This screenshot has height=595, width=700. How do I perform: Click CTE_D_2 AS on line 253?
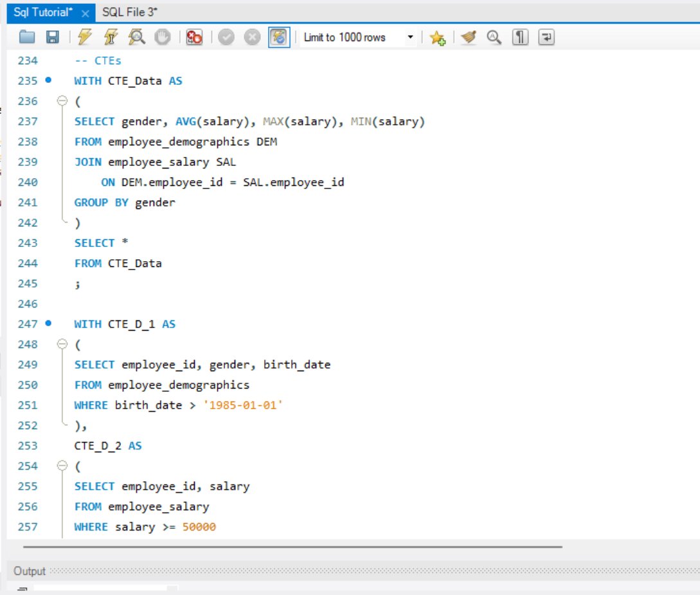pyautogui.click(x=108, y=446)
